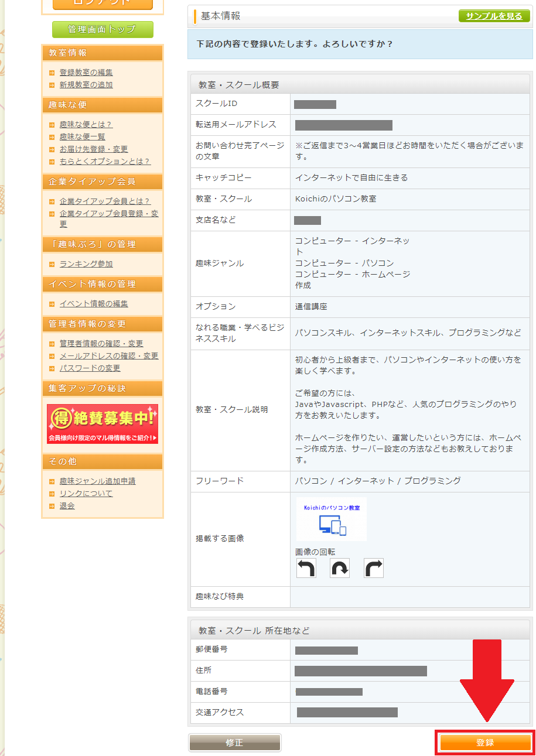Click the middle rotate 180 degrees icon

pyautogui.click(x=340, y=568)
